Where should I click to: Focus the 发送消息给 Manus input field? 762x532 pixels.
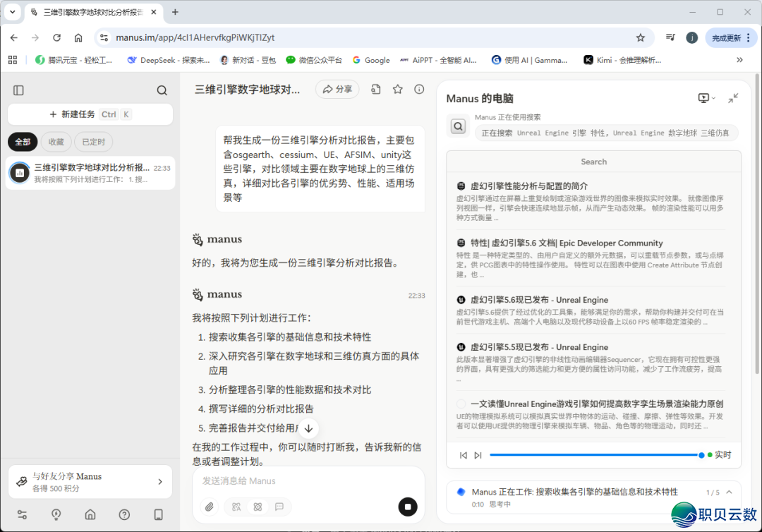pyautogui.click(x=308, y=481)
